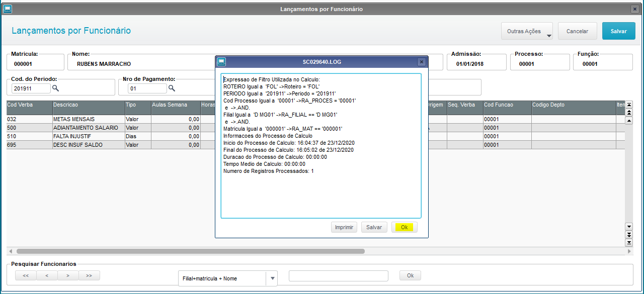
Task: Open the Outras Ações dropdown
Action: click(527, 31)
